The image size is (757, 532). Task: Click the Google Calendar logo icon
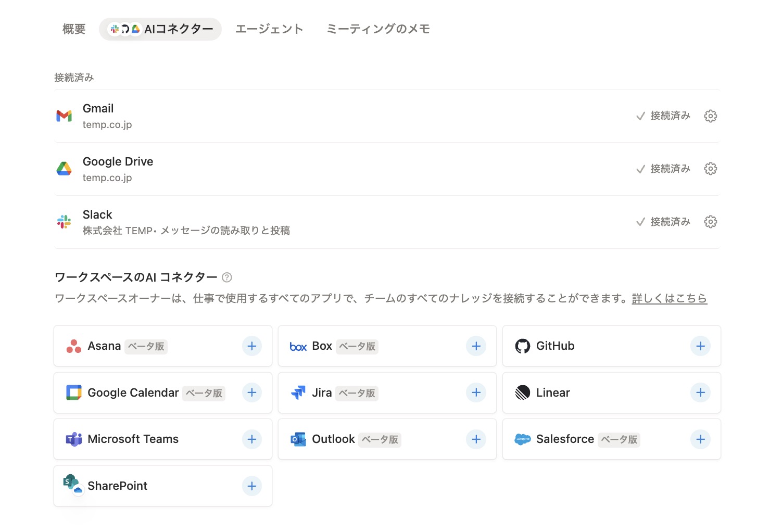(74, 392)
